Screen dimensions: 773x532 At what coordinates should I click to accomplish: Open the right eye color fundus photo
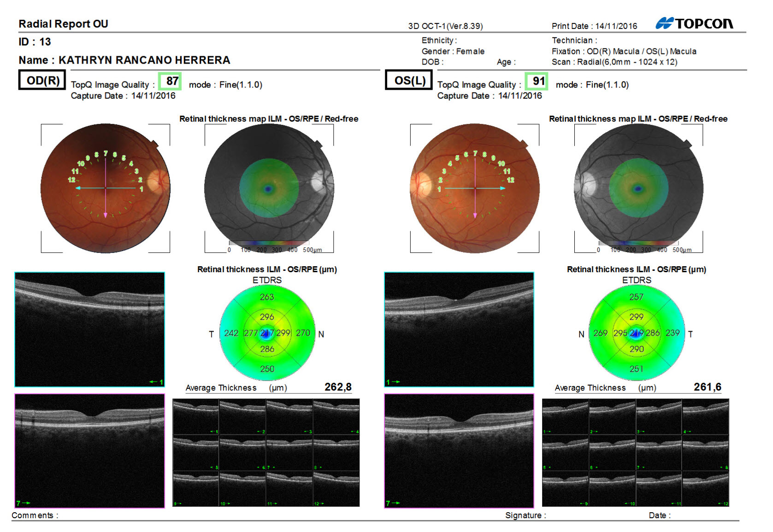click(x=105, y=188)
